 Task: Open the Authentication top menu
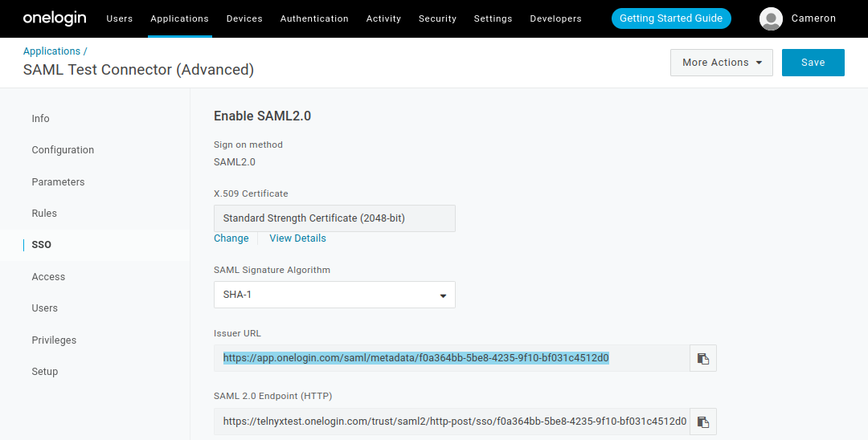(x=314, y=18)
